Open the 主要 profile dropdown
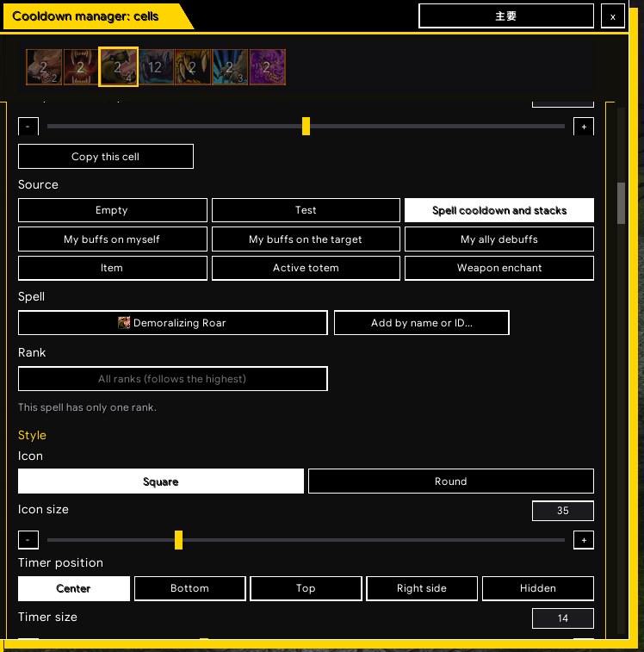The height and width of the screenshot is (652, 644). pyautogui.click(x=506, y=16)
